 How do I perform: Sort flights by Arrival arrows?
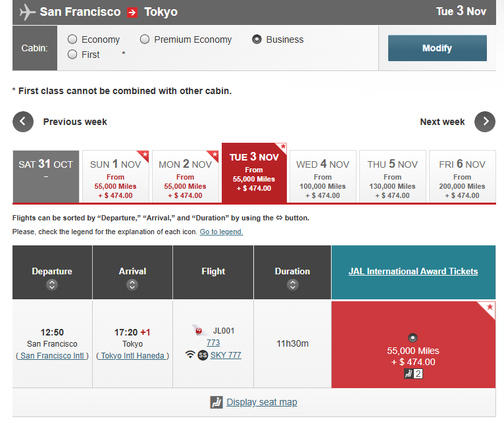[132, 285]
